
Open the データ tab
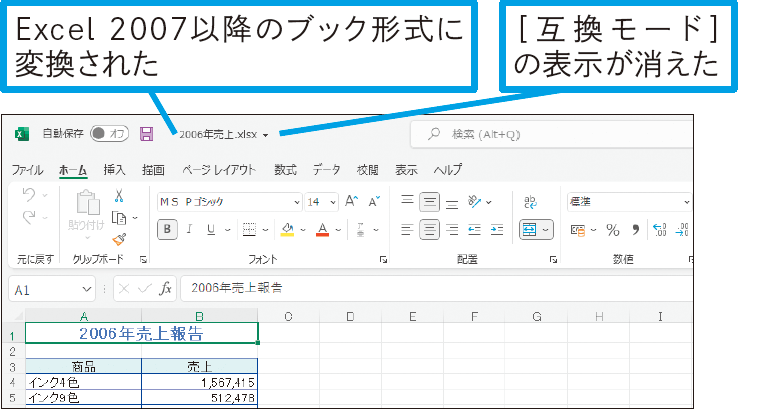327,170
